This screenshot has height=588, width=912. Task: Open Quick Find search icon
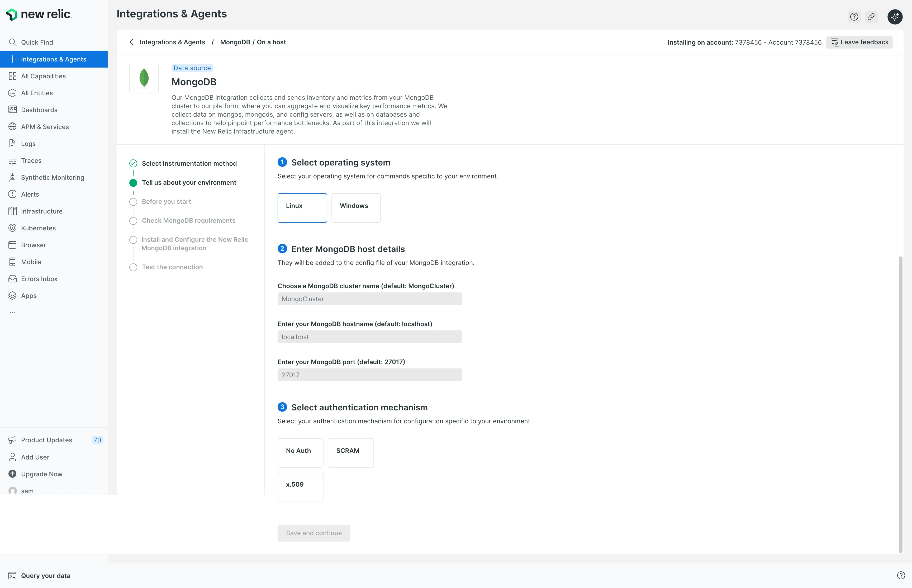tap(13, 42)
